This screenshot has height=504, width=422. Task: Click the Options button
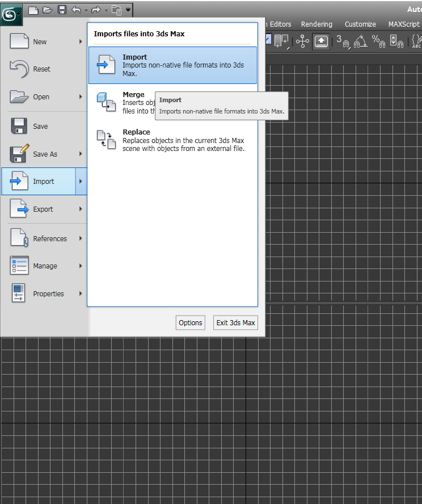191,323
